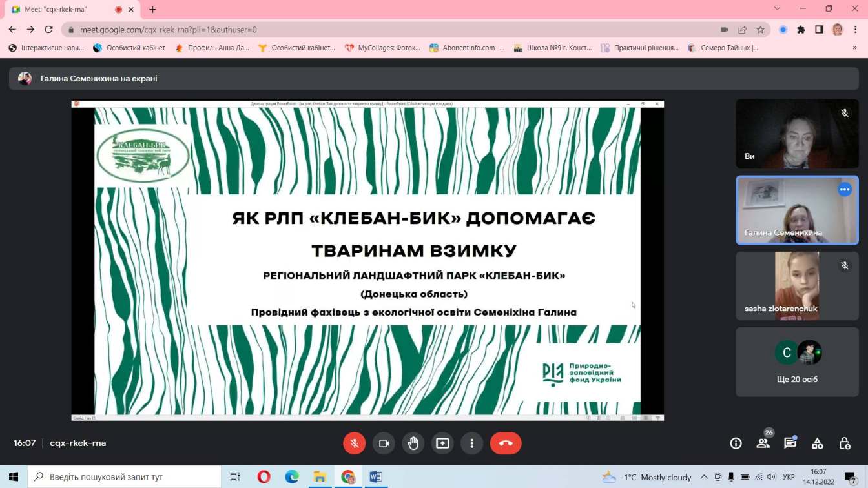Toggle the camera in Meet controls
This screenshot has height=488, width=868.
pyautogui.click(x=384, y=443)
